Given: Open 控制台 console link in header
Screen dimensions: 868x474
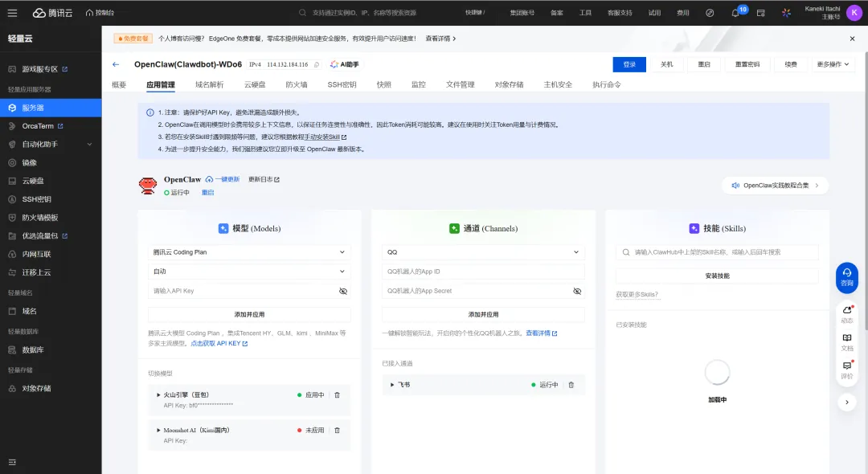Looking at the screenshot, I should click(100, 13).
